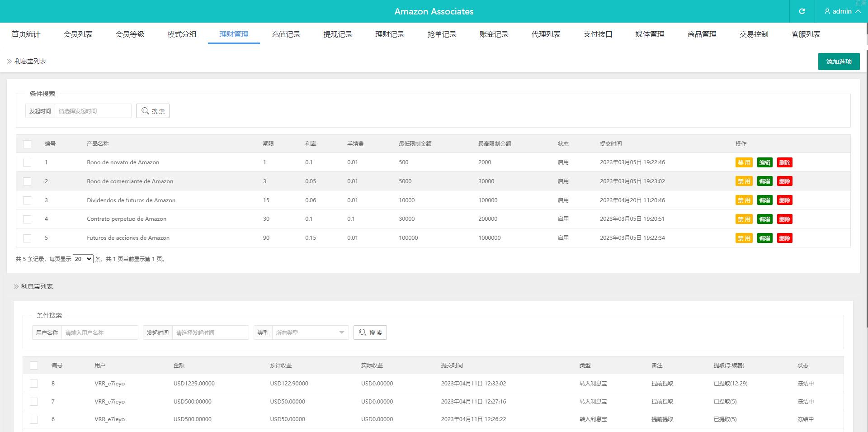This screenshot has width=868, height=432.
Task: Open the 会员列表 tab
Action: tap(78, 34)
